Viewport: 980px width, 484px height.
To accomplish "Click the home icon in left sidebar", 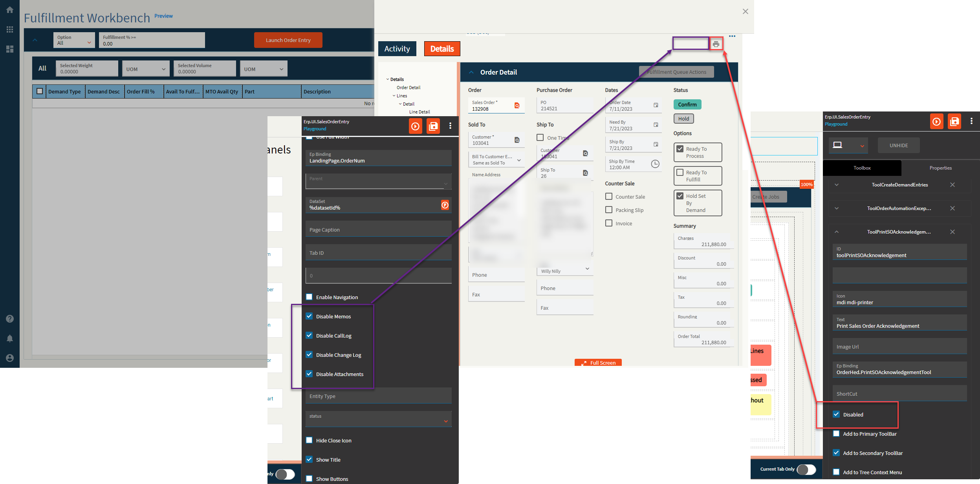I will [x=10, y=10].
